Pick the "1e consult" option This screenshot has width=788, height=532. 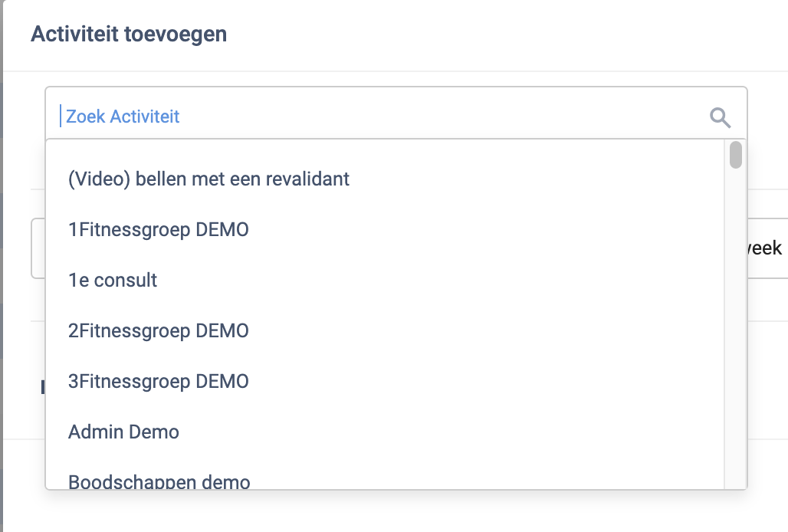113,280
